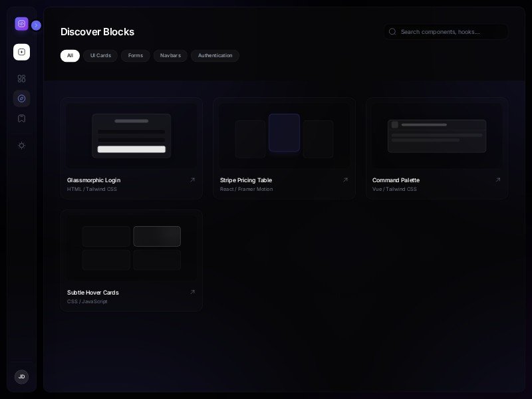
Task: Open the Command Palette arrow link
Action: point(498,180)
